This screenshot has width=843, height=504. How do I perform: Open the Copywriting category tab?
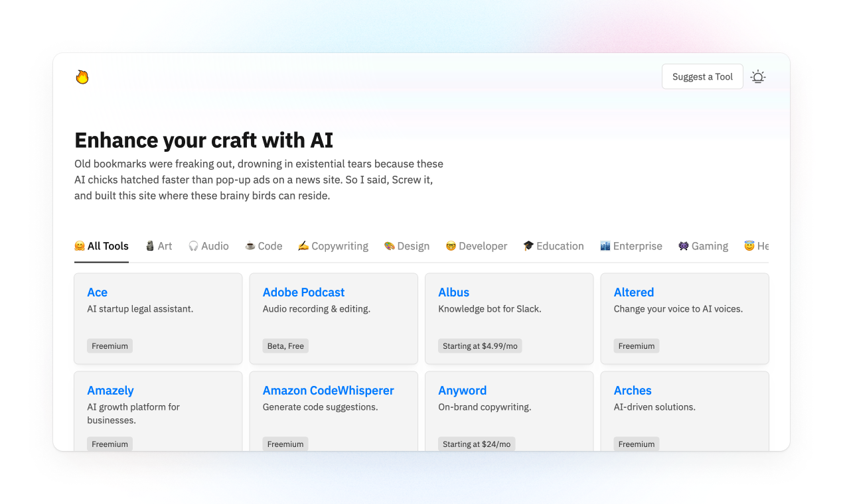point(333,246)
